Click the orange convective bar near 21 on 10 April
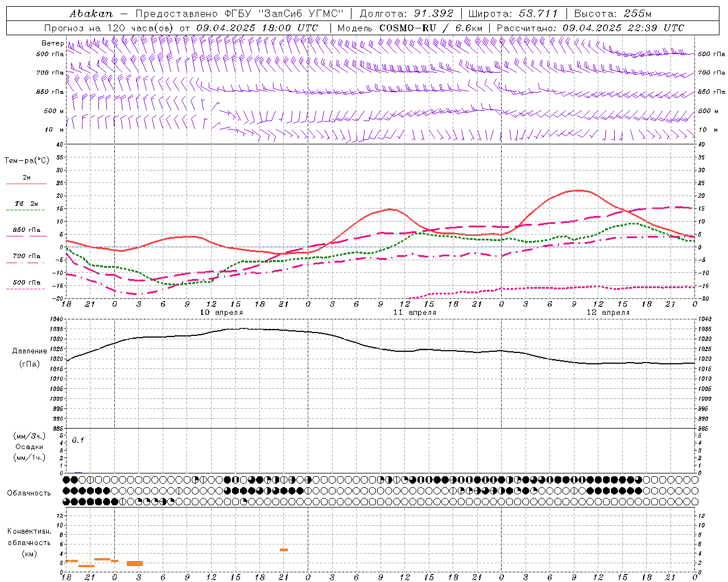The image size is (728, 582). [284, 550]
